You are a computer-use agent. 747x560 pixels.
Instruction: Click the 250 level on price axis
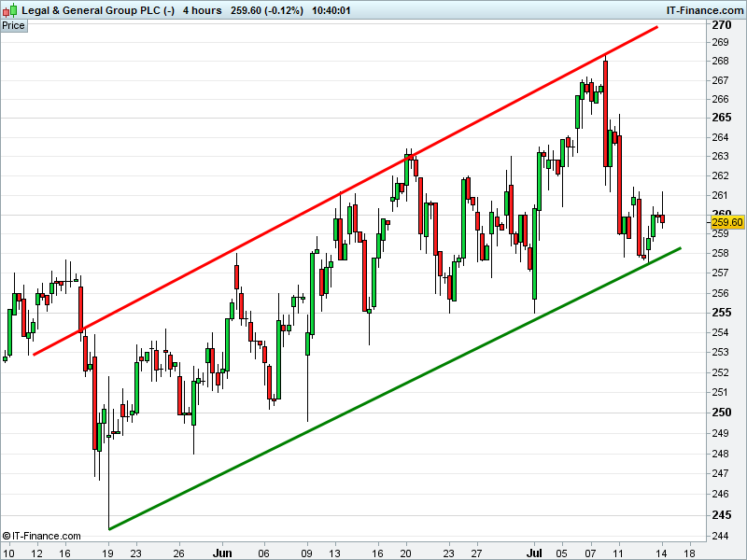click(x=721, y=413)
